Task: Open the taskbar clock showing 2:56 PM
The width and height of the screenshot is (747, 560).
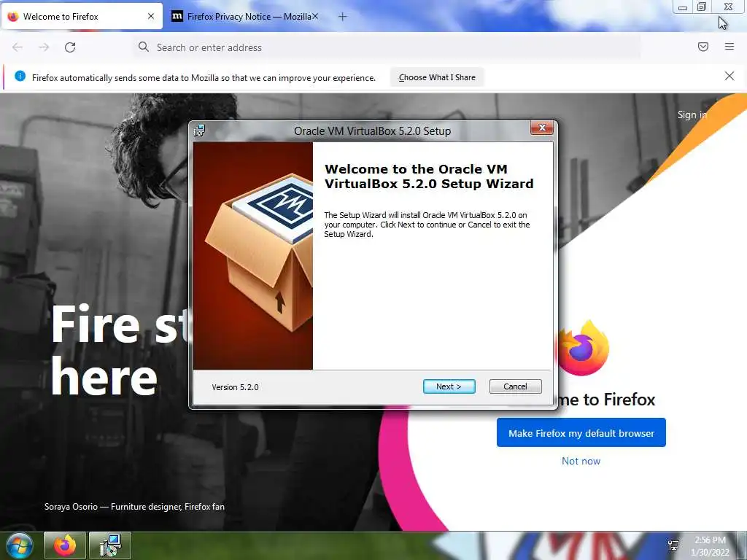Action: [710, 546]
